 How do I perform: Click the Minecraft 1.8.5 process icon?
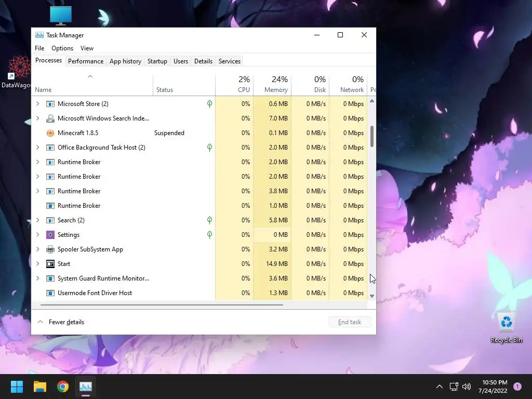50,133
